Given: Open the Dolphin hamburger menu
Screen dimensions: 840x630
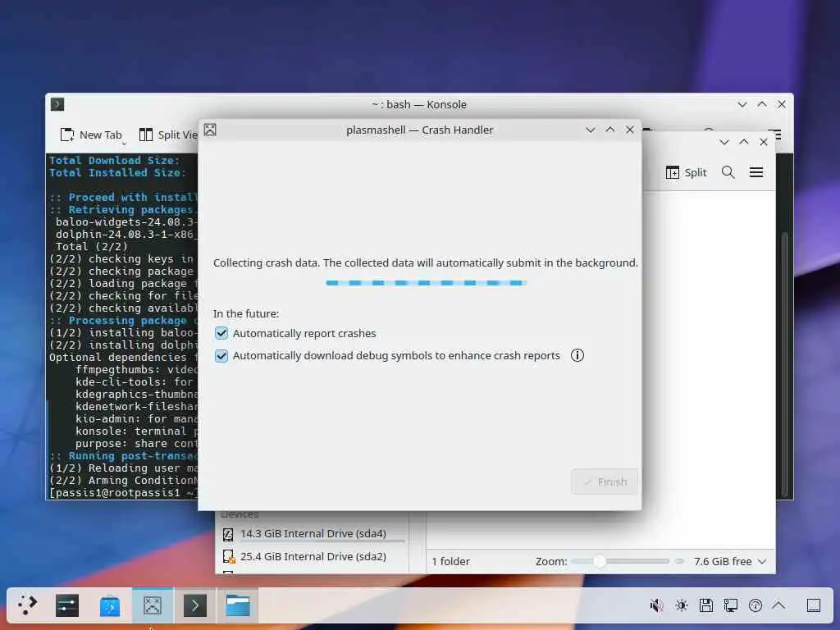Looking at the screenshot, I should (756, 172).
